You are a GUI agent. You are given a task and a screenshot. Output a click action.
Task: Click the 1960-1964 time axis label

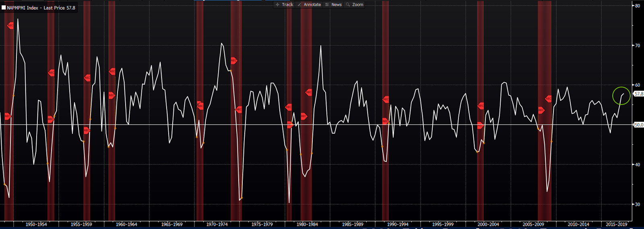pyautogui.click(x=126, y=225)
